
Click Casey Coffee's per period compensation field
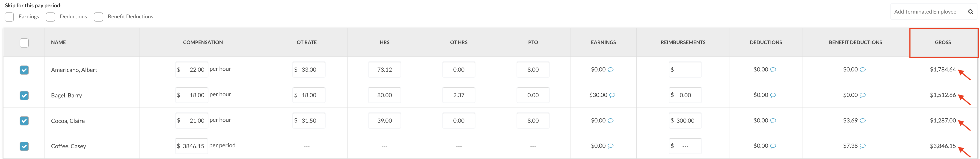click(192, 146)
